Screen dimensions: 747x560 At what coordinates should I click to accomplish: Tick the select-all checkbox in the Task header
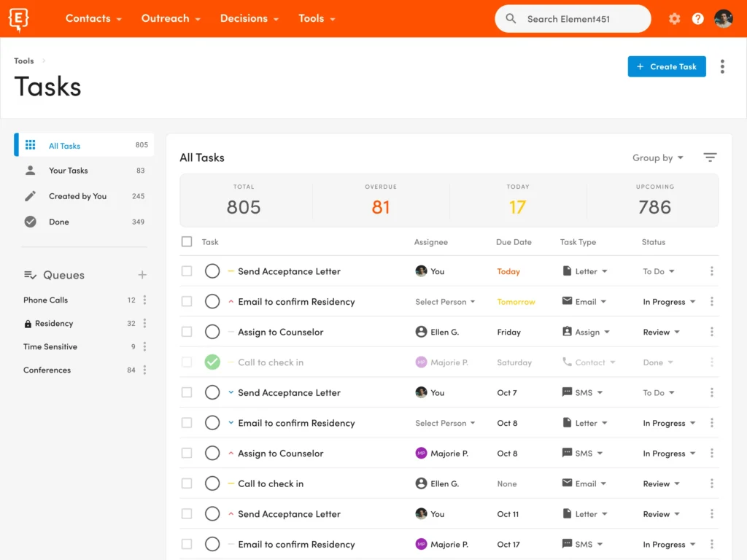coord(187,242)
